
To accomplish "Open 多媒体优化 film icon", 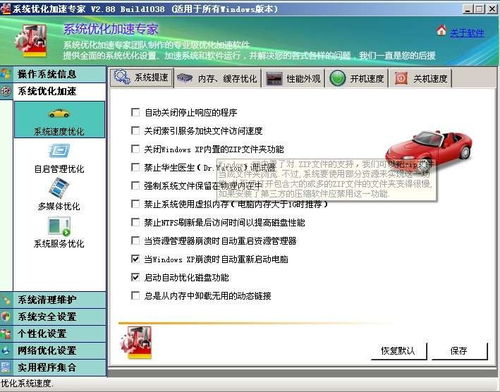I will 59,188.
